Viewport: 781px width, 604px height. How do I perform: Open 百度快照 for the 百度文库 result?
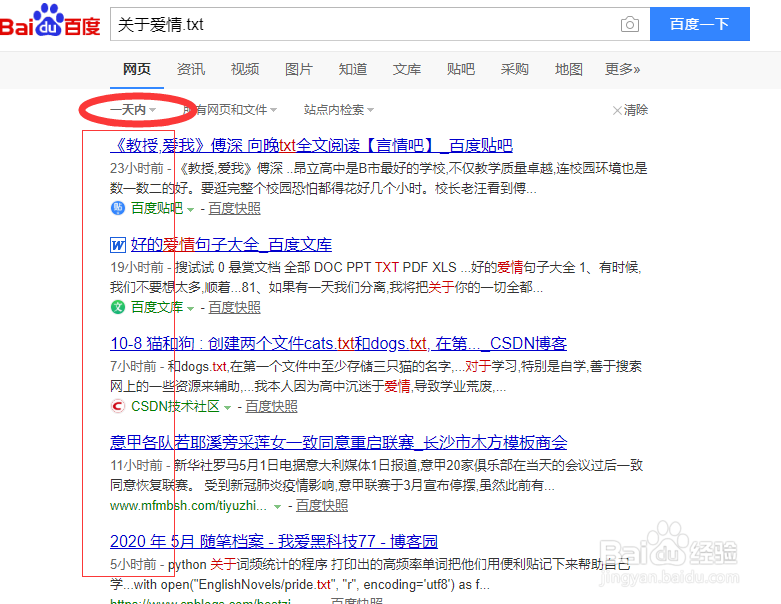tap(235, 307)
